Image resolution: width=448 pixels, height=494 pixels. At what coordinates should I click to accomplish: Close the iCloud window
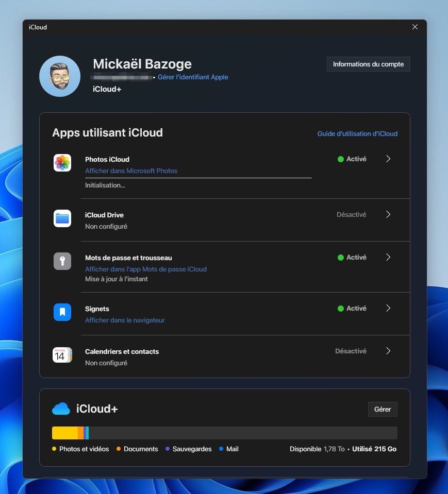click(415, 27)
